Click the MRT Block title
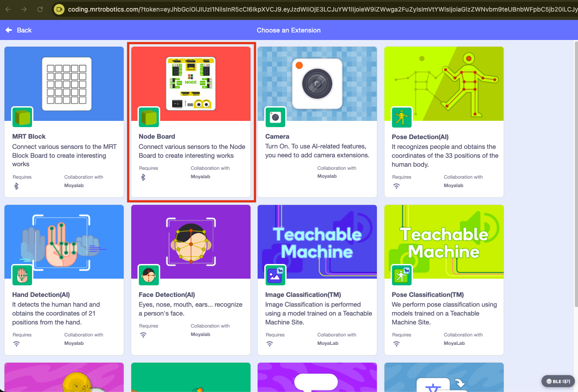Viewport: 578px width, 392px height. click(x=29, y=136)
